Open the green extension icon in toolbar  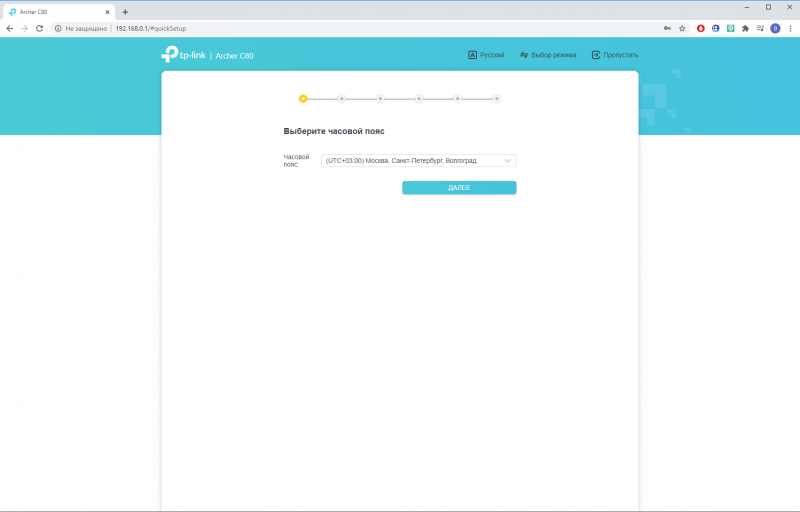point(731,29)
